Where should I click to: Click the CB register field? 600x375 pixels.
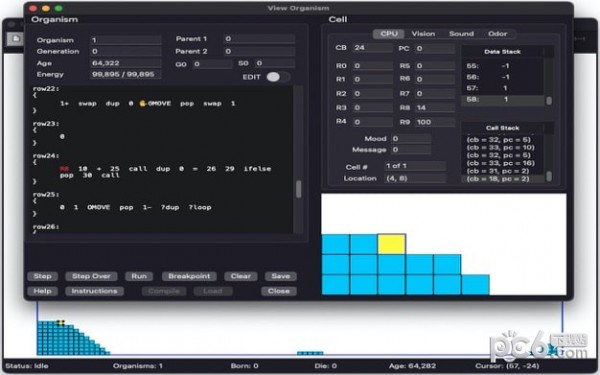tap(372, 48)
